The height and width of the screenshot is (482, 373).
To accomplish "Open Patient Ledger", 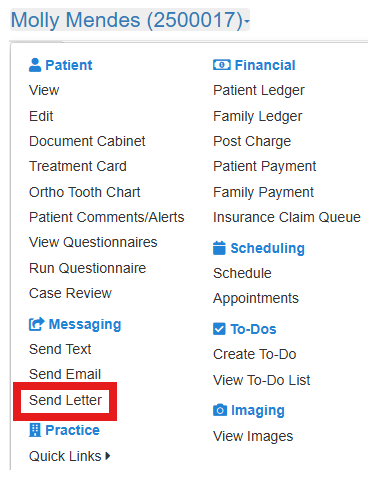I will (259, 91).
